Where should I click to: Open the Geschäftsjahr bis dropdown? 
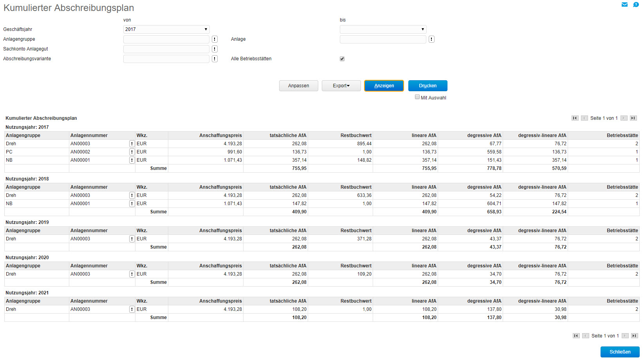point(383,29)
